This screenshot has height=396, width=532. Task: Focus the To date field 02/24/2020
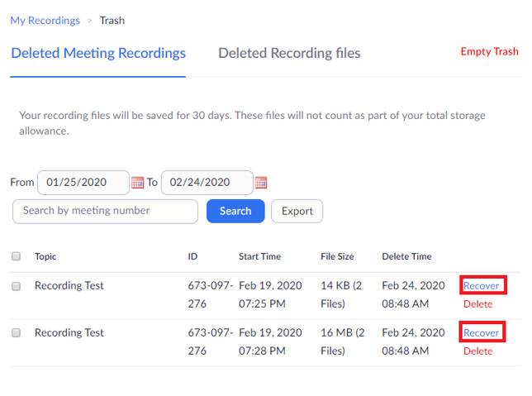click(x=207, y=183)
